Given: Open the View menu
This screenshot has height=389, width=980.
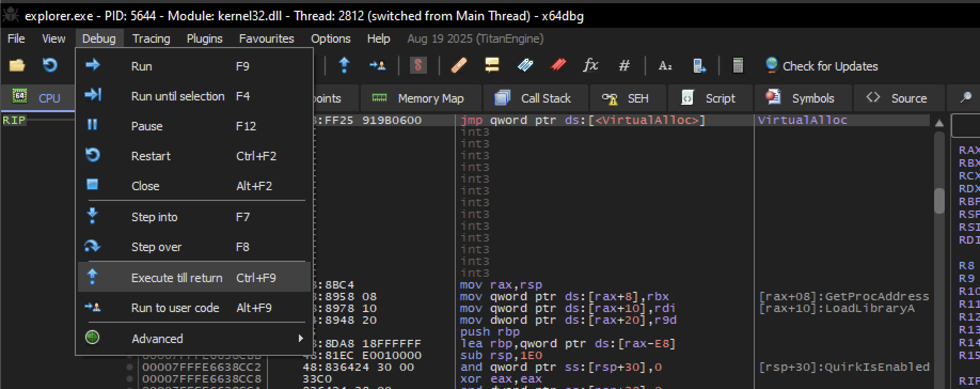Looking at the screenshot, I should (x=53, y=38).
